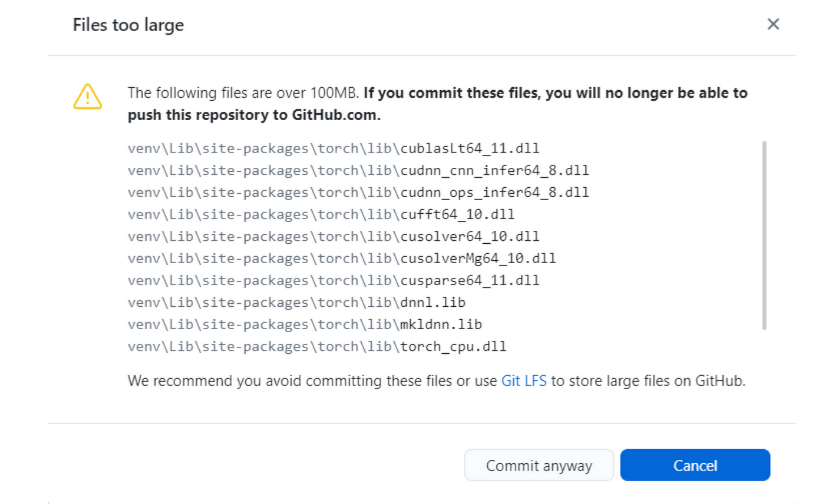The width and height of the screenshot is (825, 504).
Task: Click the yellow warning triangle icon
Action: click(x=88, y=97)
